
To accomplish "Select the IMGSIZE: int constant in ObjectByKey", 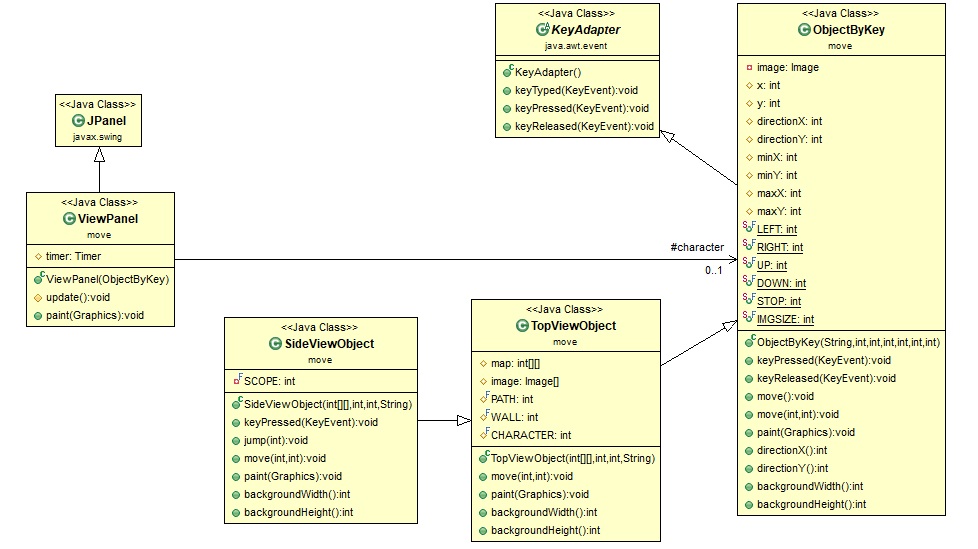I will tap(785, 320).
